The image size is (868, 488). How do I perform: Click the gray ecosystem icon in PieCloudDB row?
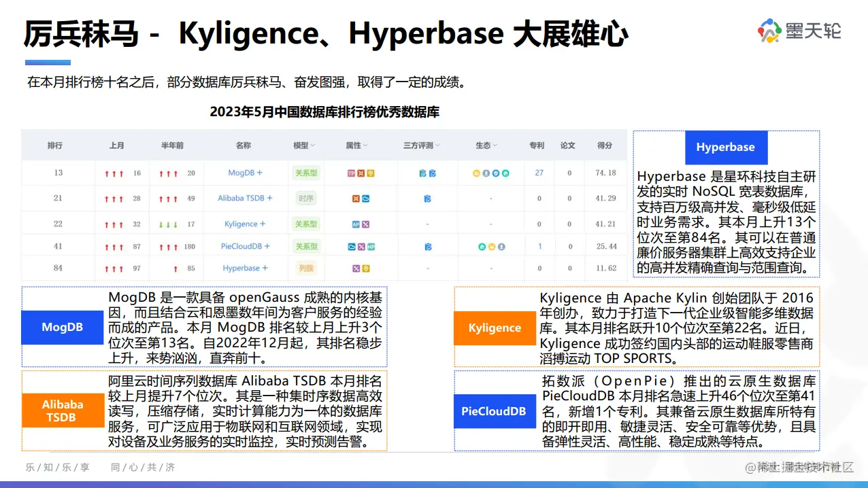(501, 247)
